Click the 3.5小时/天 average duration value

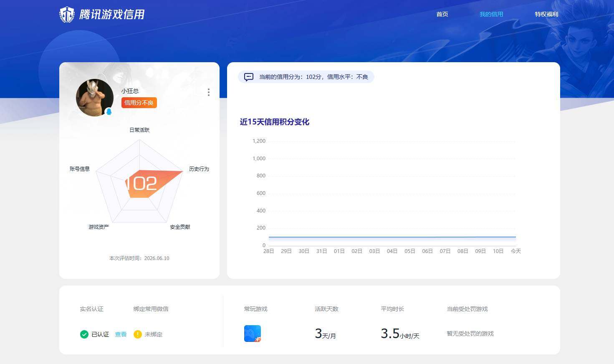pos(400,334)
